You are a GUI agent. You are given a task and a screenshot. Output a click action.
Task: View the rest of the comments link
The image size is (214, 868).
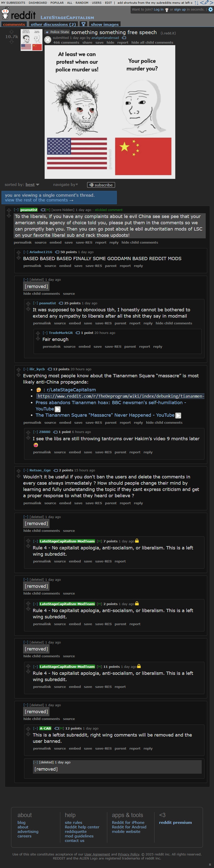[x=39, y=200]
